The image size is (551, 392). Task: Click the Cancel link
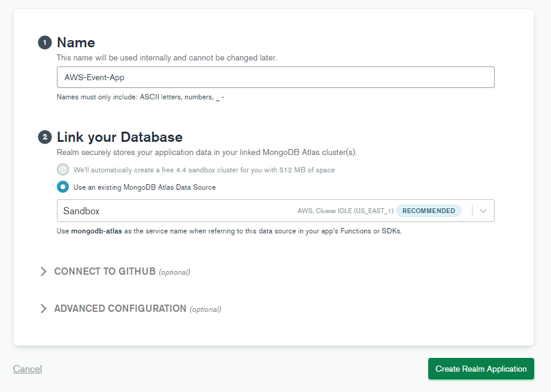tap(27, 369)
